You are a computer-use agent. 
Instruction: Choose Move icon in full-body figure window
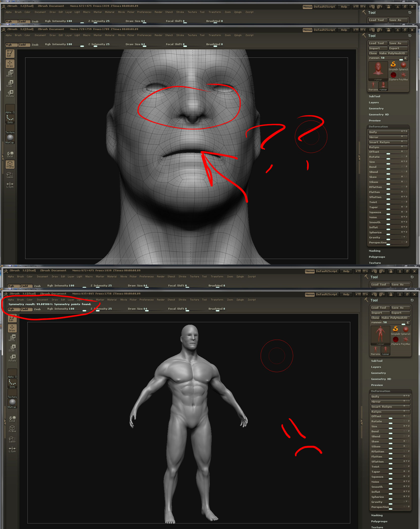pos(12,338)
